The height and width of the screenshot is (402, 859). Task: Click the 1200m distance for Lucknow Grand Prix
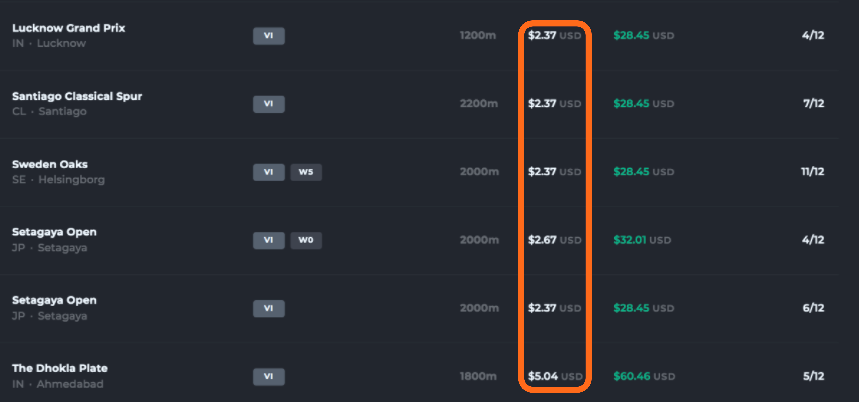[x=478, y=36]
